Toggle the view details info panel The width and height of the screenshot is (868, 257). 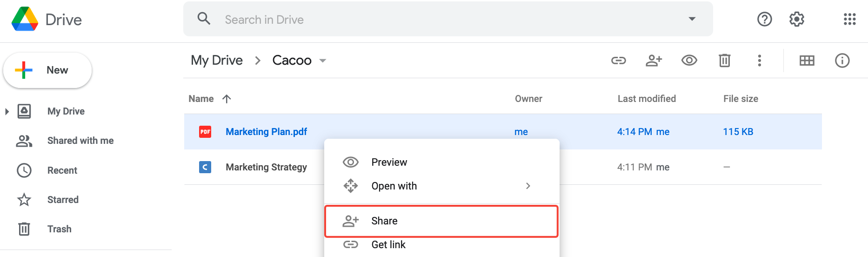(842, 61)
